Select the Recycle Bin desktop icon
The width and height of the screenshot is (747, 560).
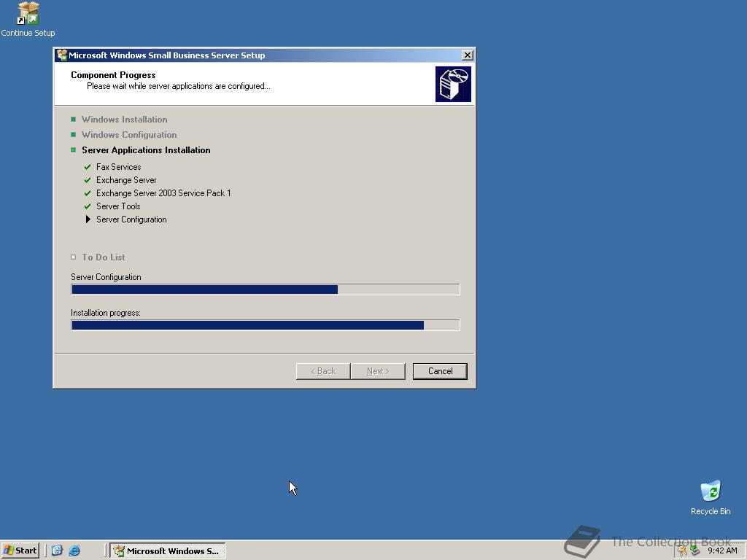(711, 497)
